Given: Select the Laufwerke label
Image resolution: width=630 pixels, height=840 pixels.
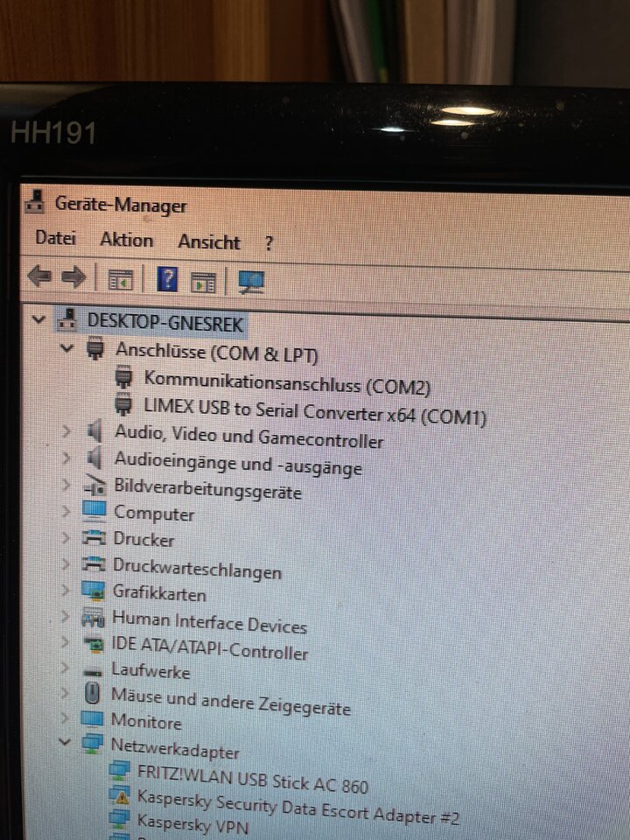Looking at the screenshot, I should 150,670.
